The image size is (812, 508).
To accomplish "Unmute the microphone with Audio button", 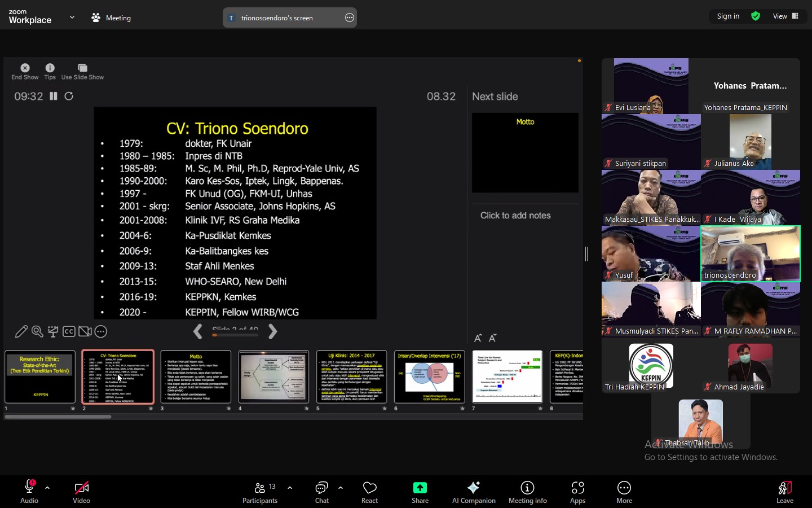I will (x=29, y=492).
